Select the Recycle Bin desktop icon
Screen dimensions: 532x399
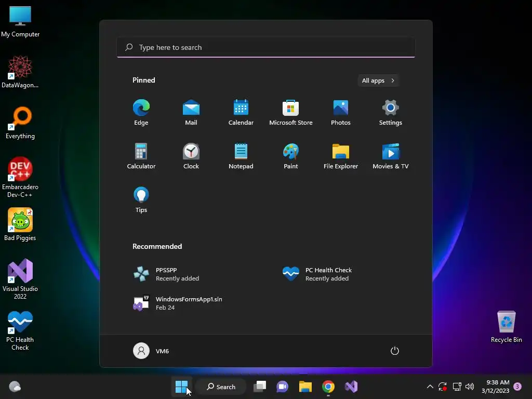click(506, 327)
